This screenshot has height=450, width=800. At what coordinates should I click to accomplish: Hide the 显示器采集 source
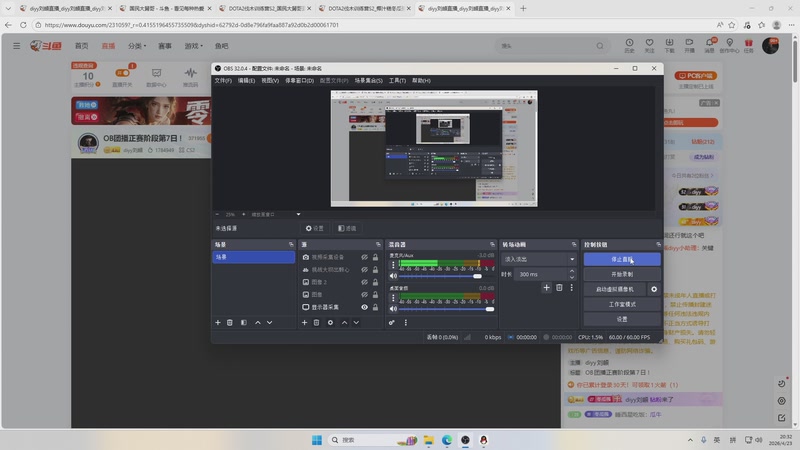coord(364,307)
